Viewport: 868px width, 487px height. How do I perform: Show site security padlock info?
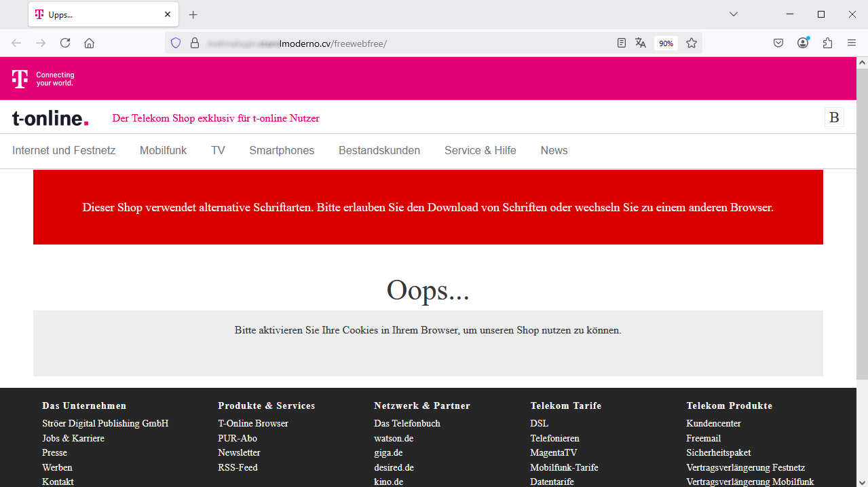click(x=195, y=43)
